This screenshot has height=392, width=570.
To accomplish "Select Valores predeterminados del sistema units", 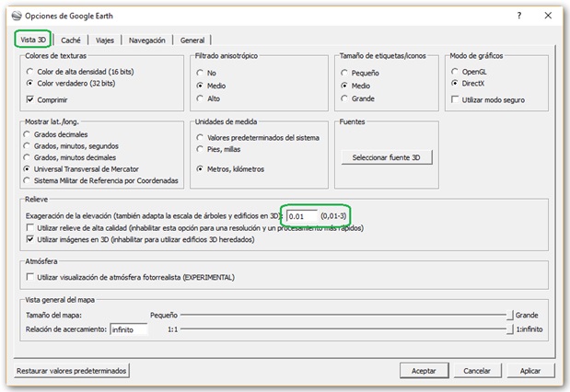I will [258, 138].
